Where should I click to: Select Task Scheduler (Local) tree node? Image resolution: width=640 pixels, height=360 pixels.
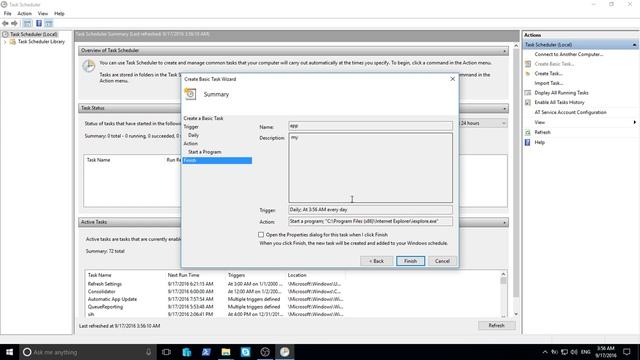[33, 34]
